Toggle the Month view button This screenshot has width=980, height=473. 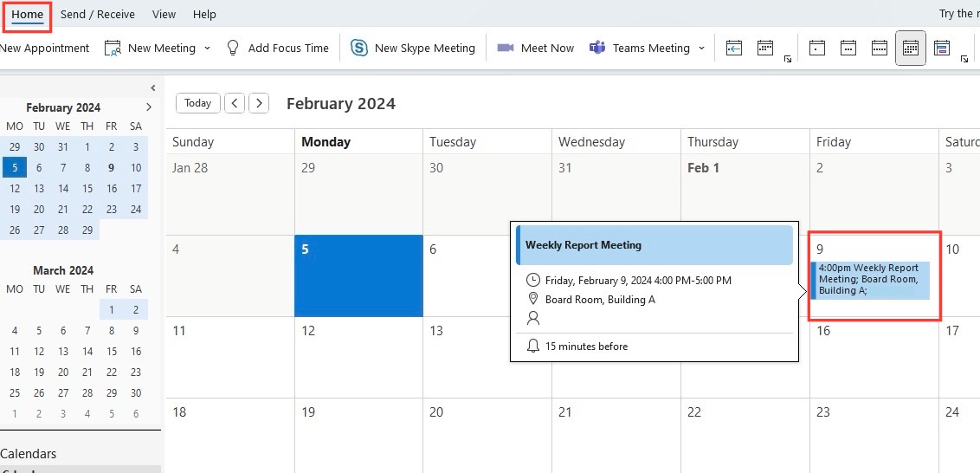tap(911, 49)
